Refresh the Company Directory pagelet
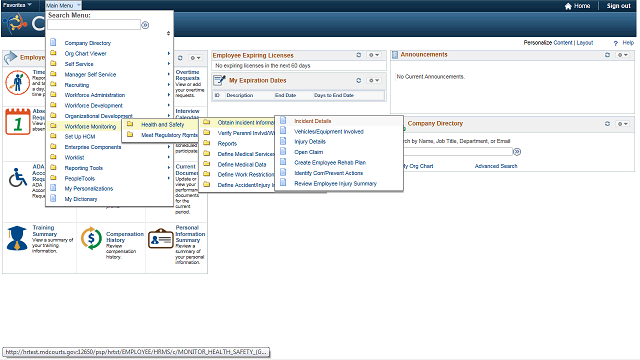Viewport: 640px width, 360px height. point(607,124)
